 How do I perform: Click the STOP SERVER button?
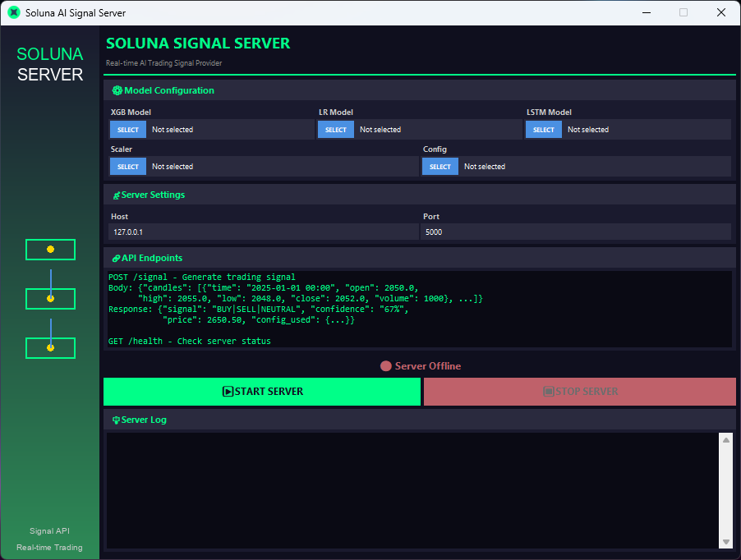(x=580, y=392)
